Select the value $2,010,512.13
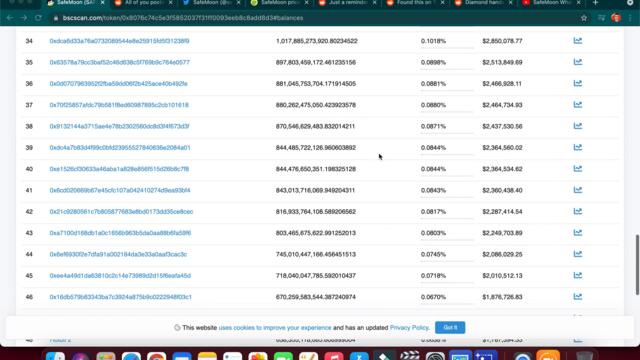 tap(502, 276)
